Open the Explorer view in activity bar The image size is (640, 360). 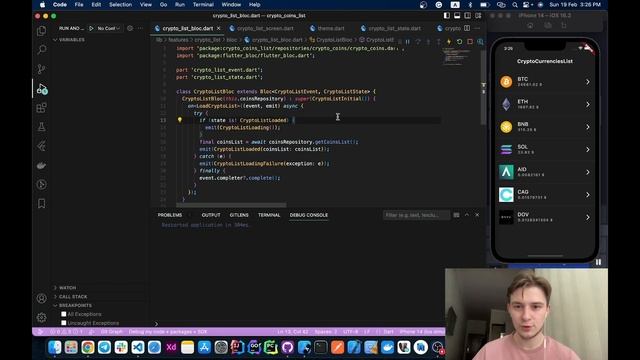click(42, 31)
